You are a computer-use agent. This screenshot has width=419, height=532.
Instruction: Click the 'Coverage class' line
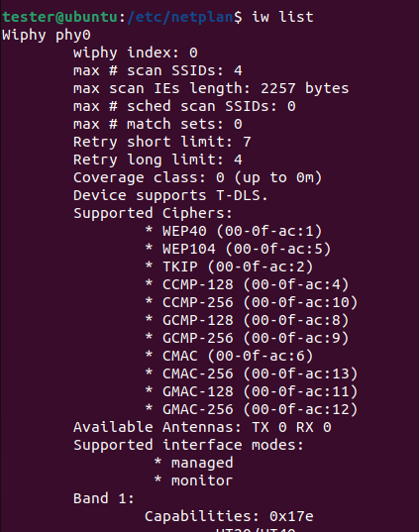pos(197,177)
